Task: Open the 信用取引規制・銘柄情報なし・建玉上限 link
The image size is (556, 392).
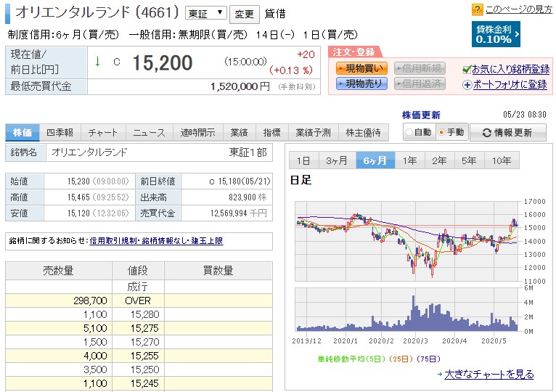Action: pyautogui.click(x=156, y=241)
